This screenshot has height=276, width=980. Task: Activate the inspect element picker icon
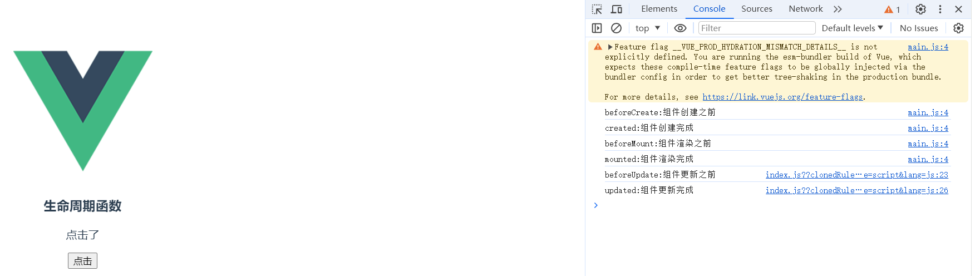[597, 9]
